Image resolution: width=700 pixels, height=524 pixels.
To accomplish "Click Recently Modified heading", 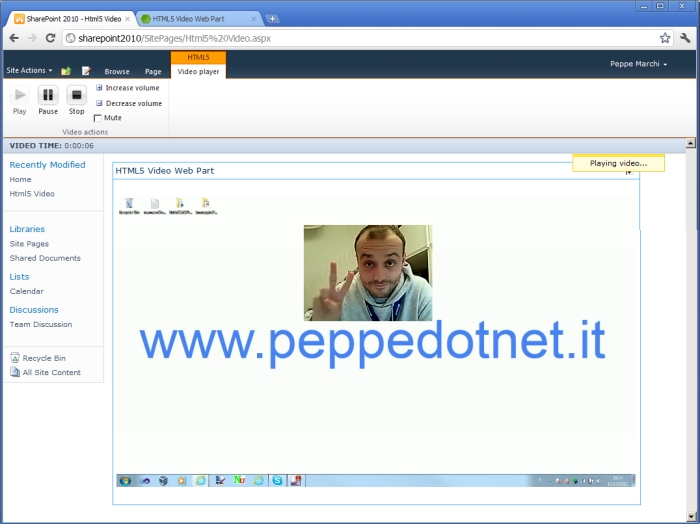I will 47,165.
